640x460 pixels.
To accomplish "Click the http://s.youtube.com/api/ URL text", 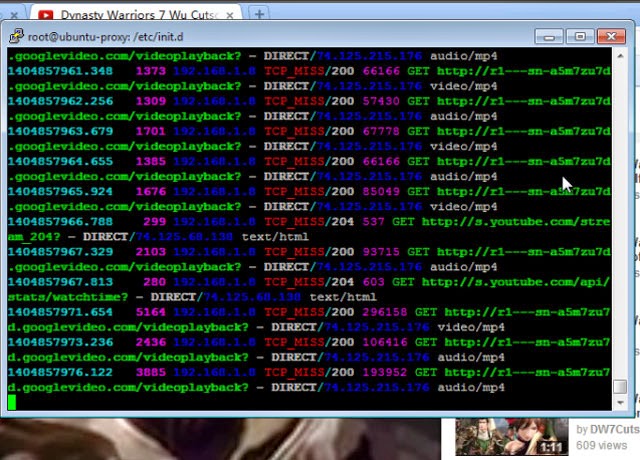I will 516,282.
